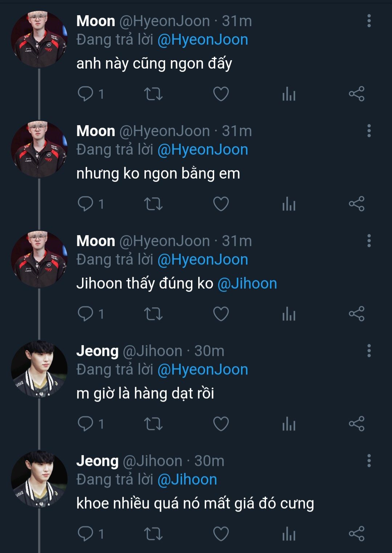Open the @Jihoon mention in Moon's tweet
This screenshot has height=553, width=392.
click(247, 283)
